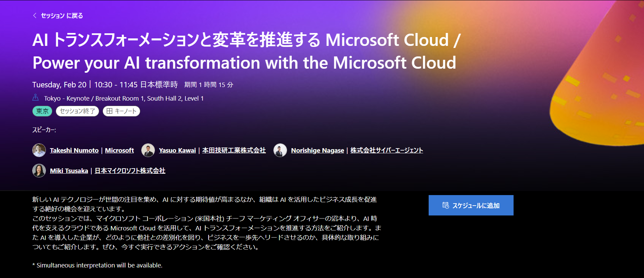Select the キーノート session type pill
This screenshot has height=278, width=644.
121,111
